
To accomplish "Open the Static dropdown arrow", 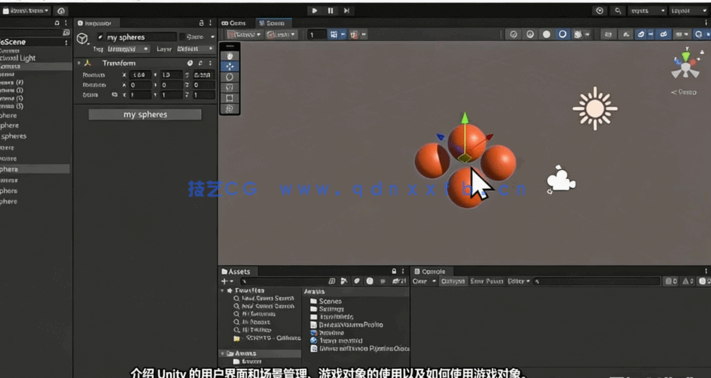I will 213,37.
